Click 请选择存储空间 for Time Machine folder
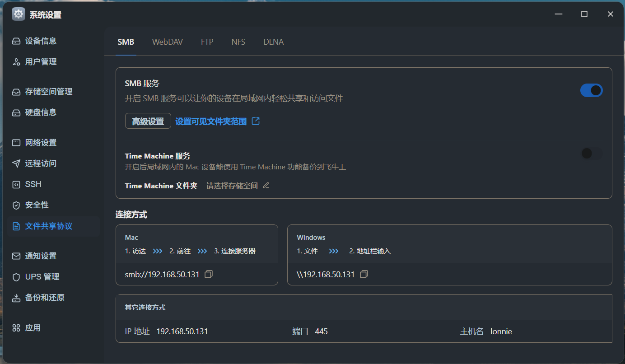This screenshot has height=364, width=625. click(232, 186)
